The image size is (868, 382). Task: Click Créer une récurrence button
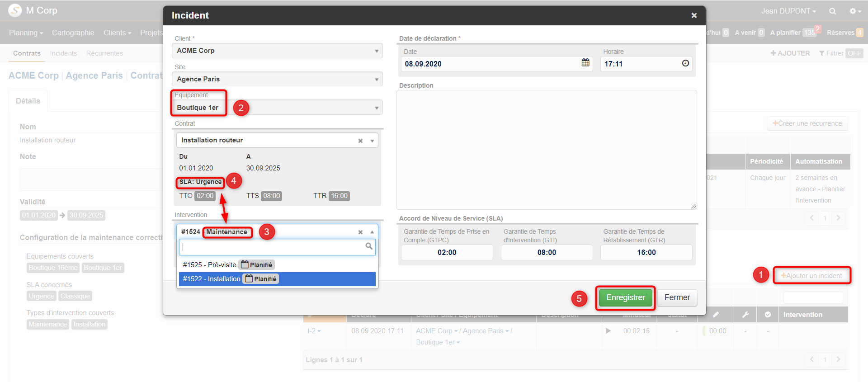807,123
